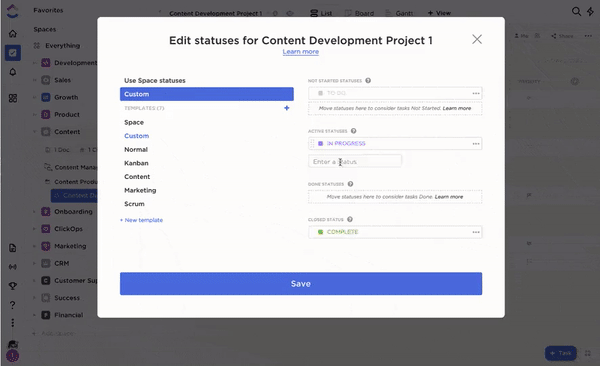
Task: Click the New template link
Action: [x=142, y=220]
